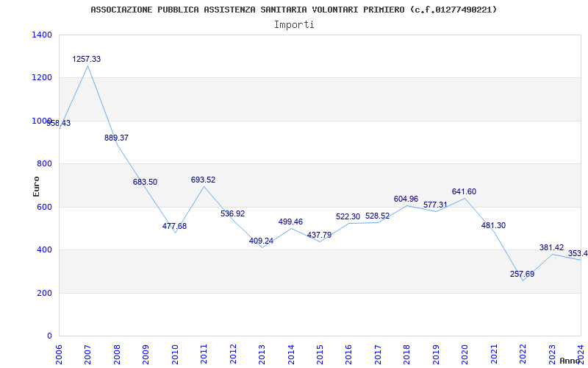Select the 958.43 data label
This screenshot has height=368, width=588.
tap(59, 123)
